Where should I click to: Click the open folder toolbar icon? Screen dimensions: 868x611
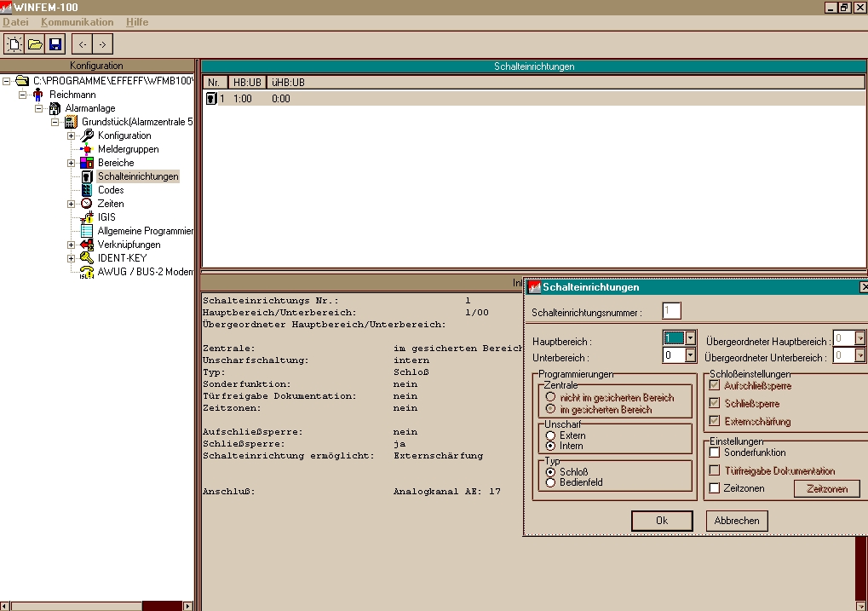pos(35,43)
